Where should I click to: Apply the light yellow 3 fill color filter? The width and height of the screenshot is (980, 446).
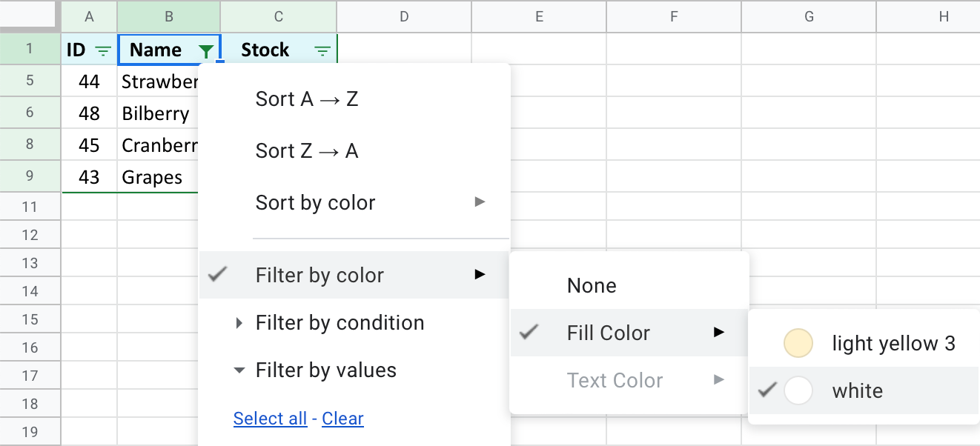tap(893, 343)
